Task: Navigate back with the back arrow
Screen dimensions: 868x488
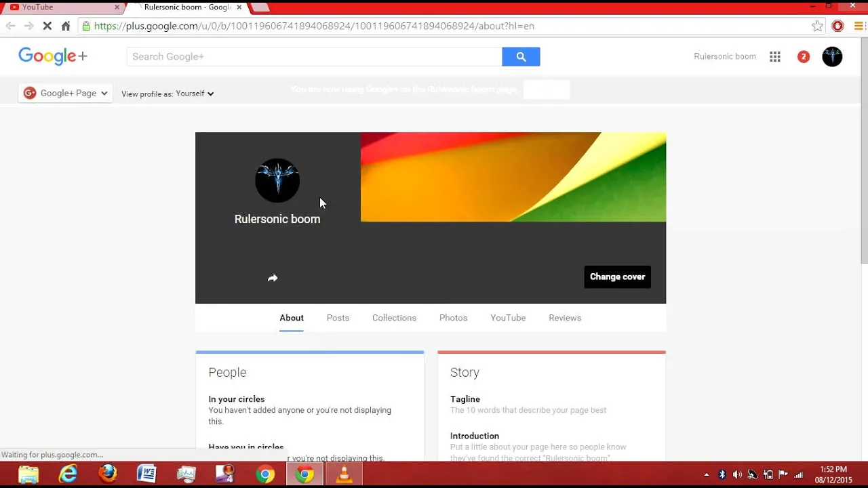Action: (10, 26)
